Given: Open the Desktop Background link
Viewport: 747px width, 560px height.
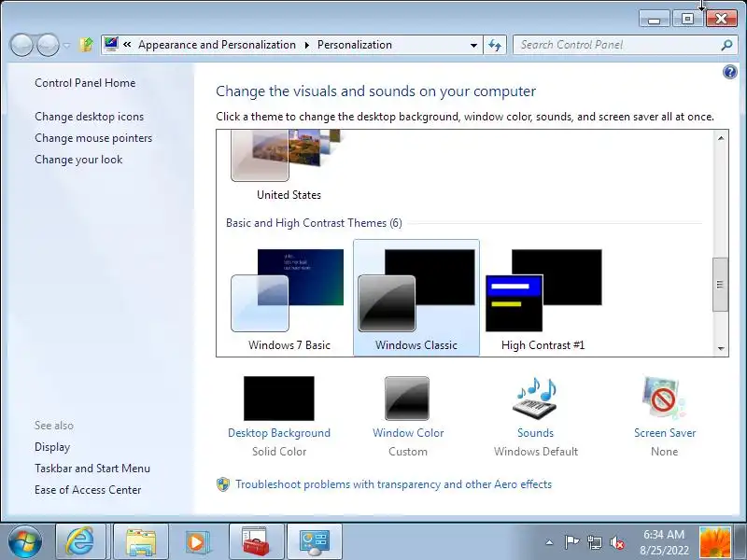Looking at the screenshot, I should click(278, 433).
